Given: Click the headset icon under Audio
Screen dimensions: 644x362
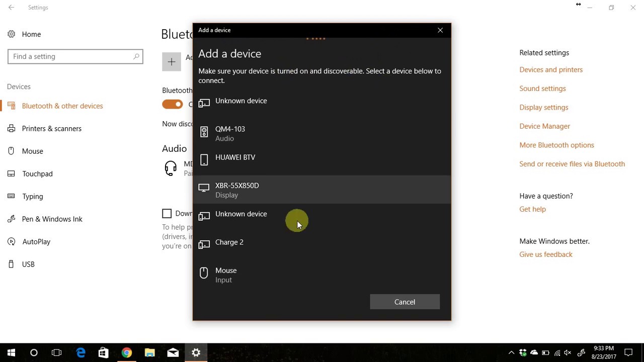Looking at the screenshot, I should (x=171, y=168).
